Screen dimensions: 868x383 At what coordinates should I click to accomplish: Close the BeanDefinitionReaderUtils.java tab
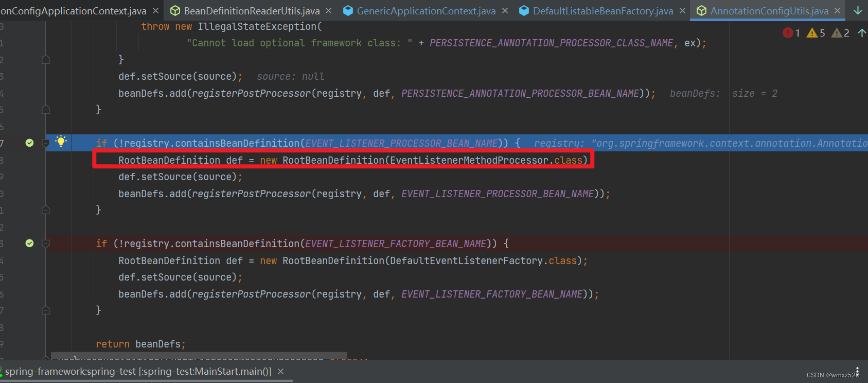(x=329, y=11)
